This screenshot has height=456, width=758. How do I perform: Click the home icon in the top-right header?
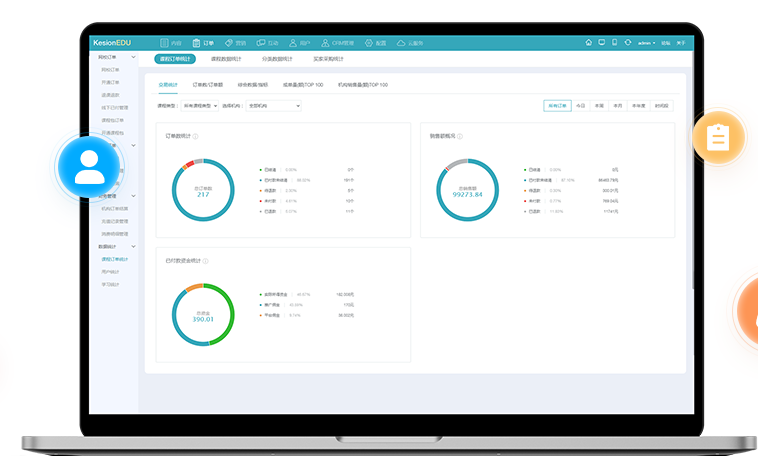point(589,43)
